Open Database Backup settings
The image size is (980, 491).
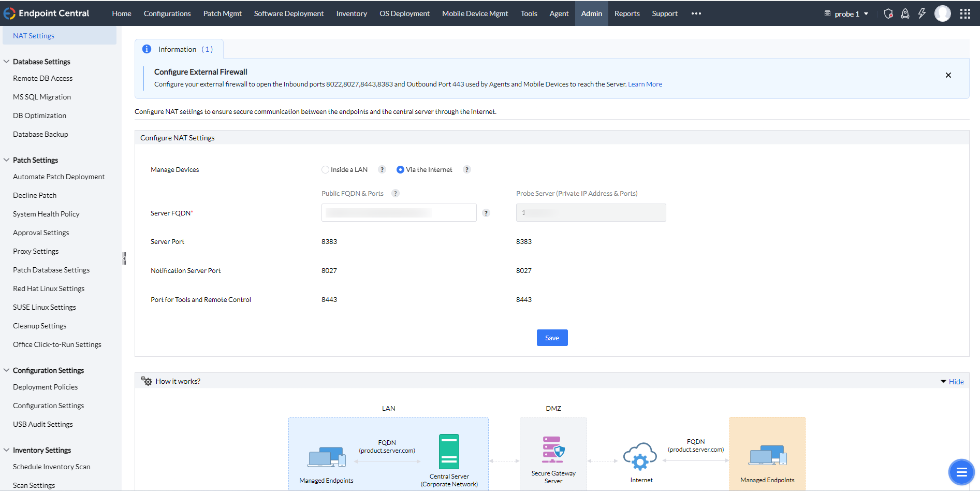pyautogui.click(x=40, y=134)
